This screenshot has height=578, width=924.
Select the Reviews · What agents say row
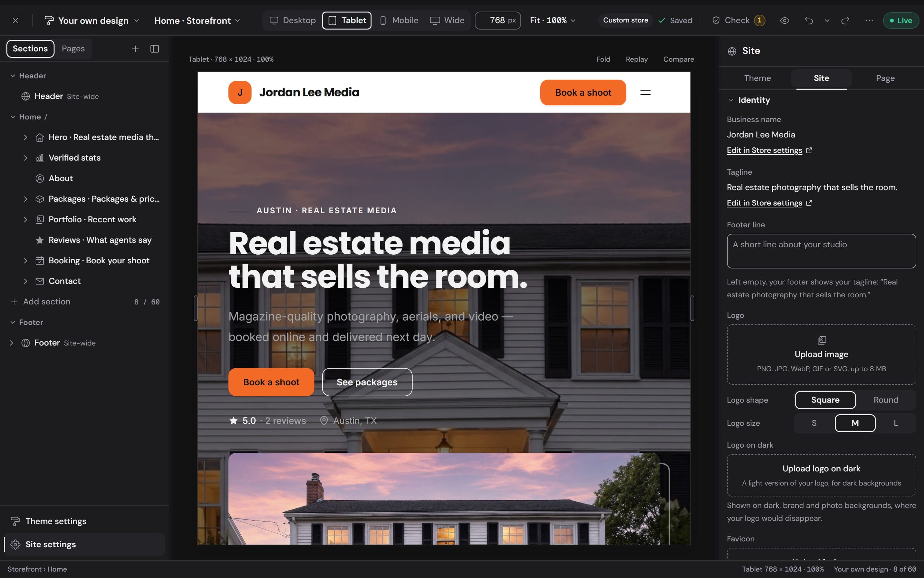(85, 240)
